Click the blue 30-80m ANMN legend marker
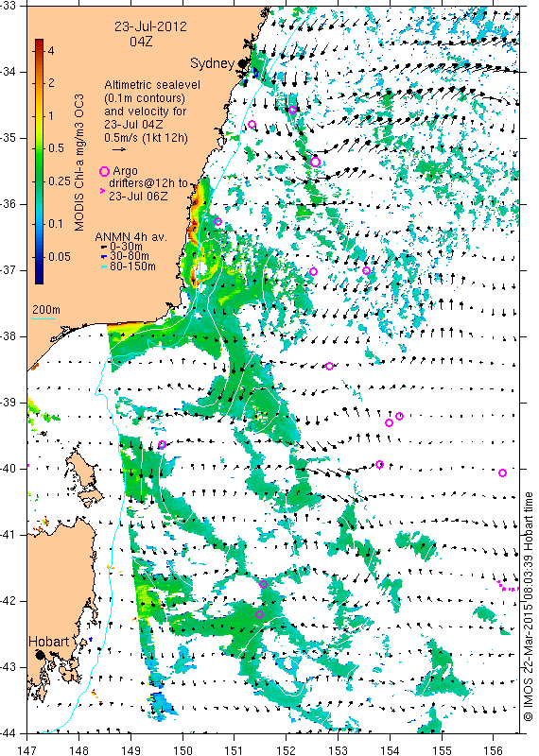539x756 pixels. click(103, 257)
